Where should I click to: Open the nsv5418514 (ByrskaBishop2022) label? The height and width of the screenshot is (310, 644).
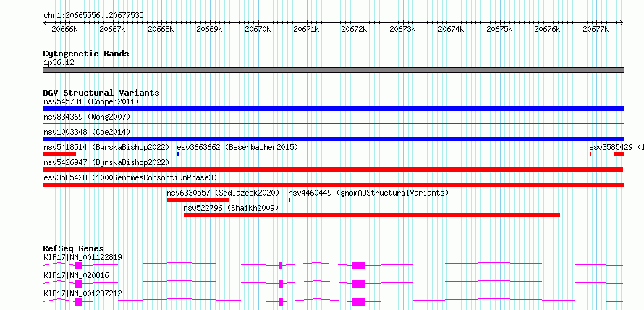(x=106, y=147)
